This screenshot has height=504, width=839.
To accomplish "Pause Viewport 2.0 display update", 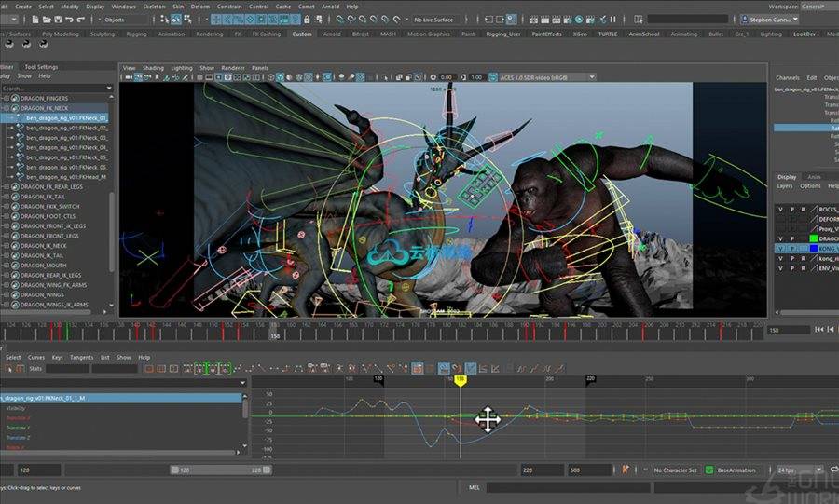I will [612, 20].
